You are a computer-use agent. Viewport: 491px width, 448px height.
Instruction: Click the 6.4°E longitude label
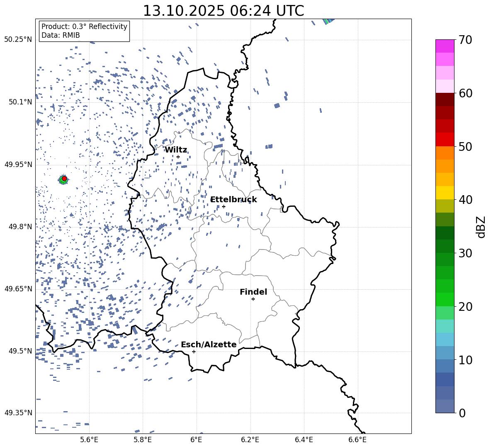[x=304, y=440]
